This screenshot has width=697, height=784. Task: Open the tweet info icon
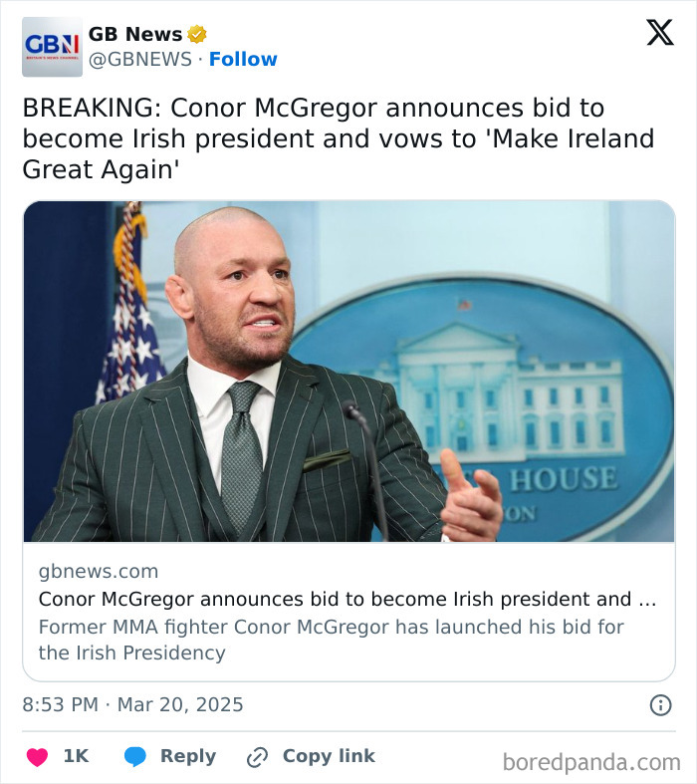pos(660,705)
